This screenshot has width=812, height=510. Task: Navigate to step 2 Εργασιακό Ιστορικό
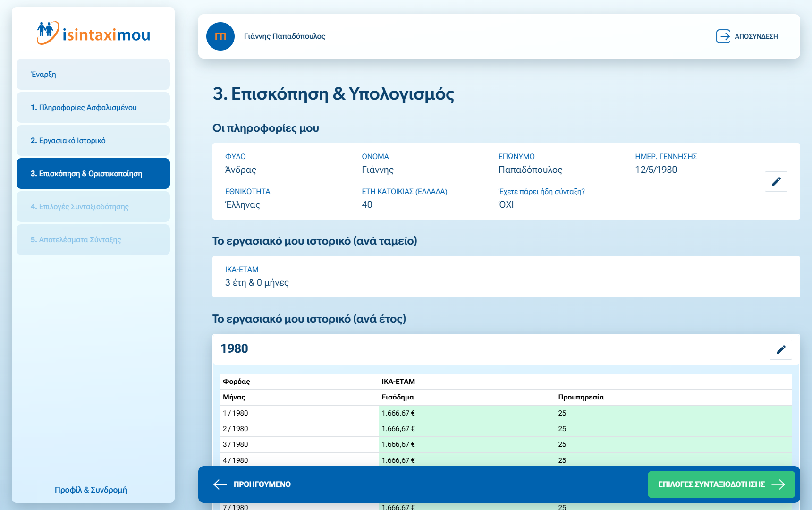[x=93, y=141]
